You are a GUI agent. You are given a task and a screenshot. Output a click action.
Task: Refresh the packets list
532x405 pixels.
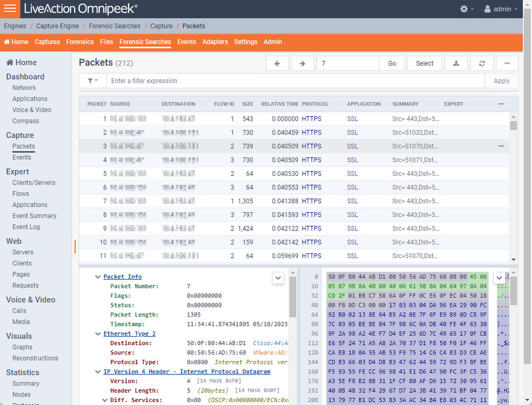[482, 63]
